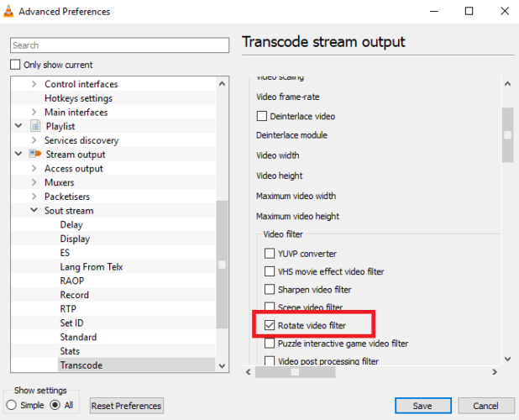Select the All settings radio button

tap(55, 405)
